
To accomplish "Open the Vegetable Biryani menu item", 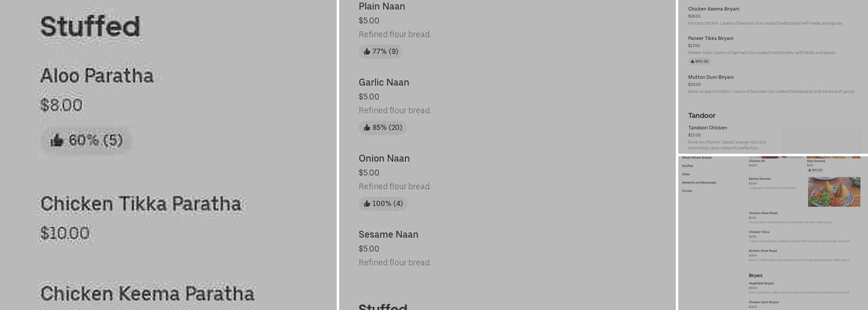I will point(761,283).
